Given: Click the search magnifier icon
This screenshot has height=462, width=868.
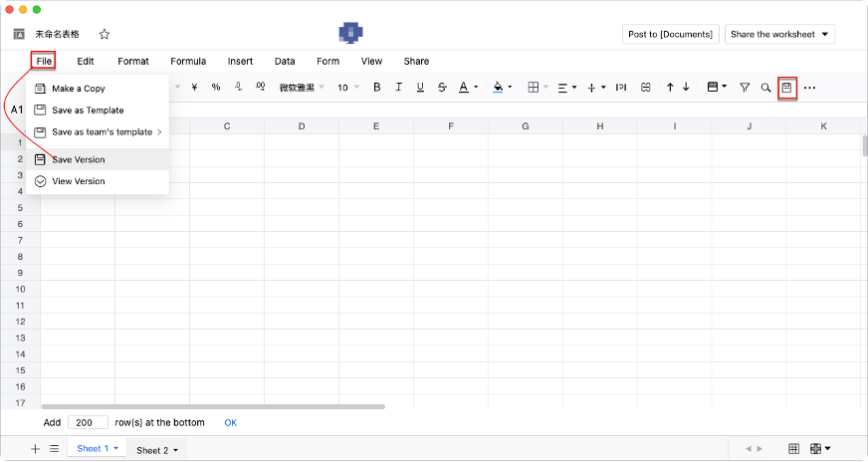Looking at the screenshot, I should (765, 88).
